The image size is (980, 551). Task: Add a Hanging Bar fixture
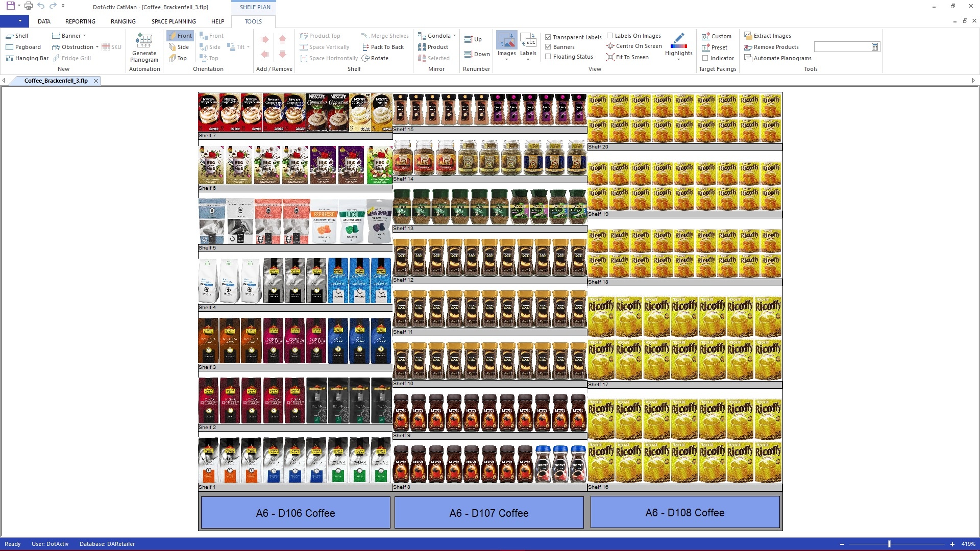[x=27, y=58]
